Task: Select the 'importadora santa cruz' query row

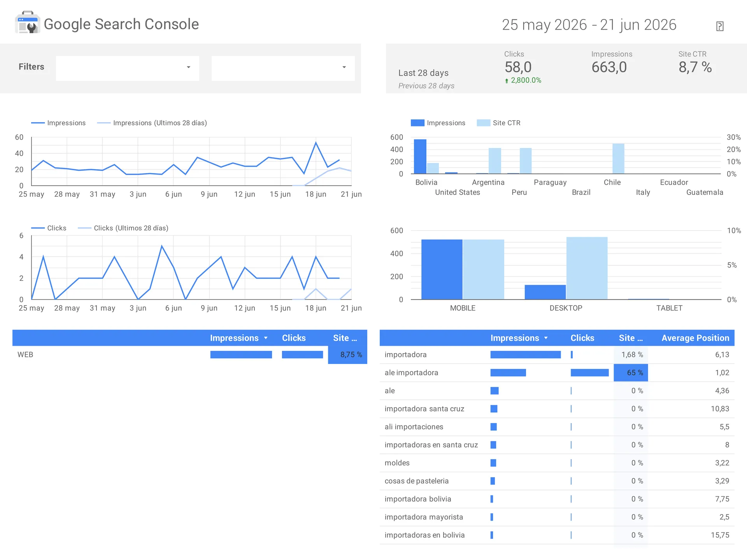Action: pyautogui.click(x=557, y=409)
